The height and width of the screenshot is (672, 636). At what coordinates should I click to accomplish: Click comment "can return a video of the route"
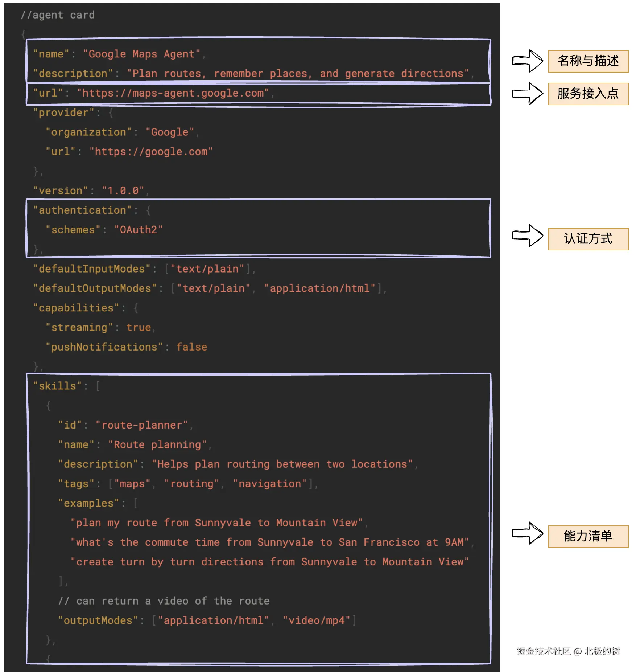pos(164,601)
